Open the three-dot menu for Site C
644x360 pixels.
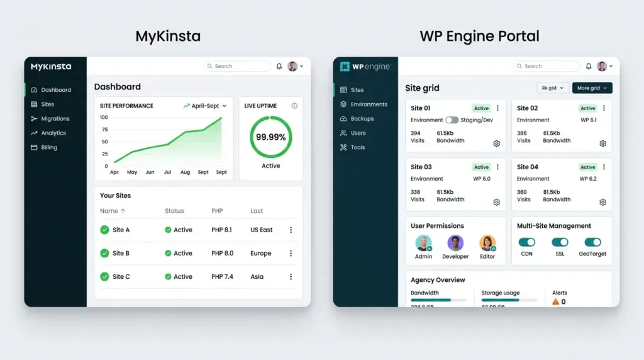(291, 276)
